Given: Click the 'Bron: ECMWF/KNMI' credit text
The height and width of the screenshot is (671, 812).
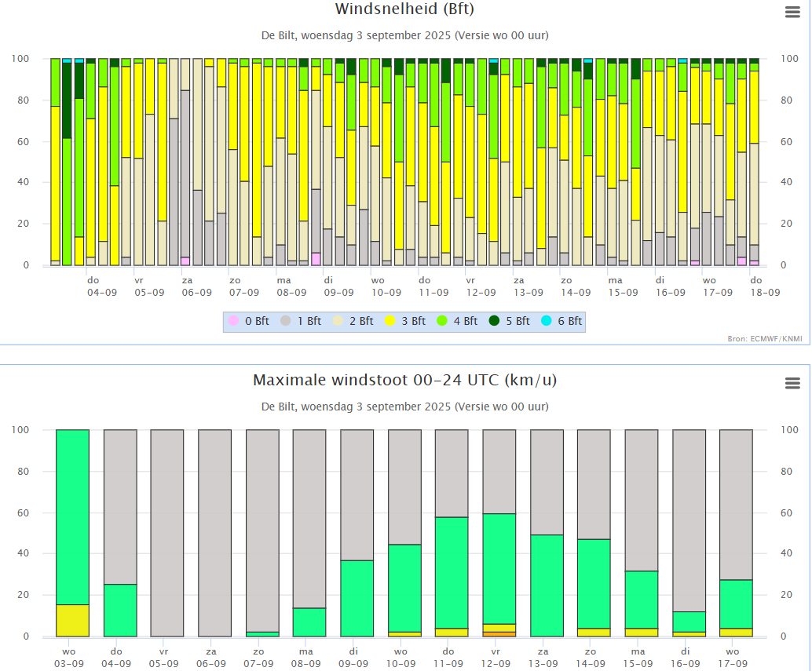Looking at the screenshot, I should point(765,339).
